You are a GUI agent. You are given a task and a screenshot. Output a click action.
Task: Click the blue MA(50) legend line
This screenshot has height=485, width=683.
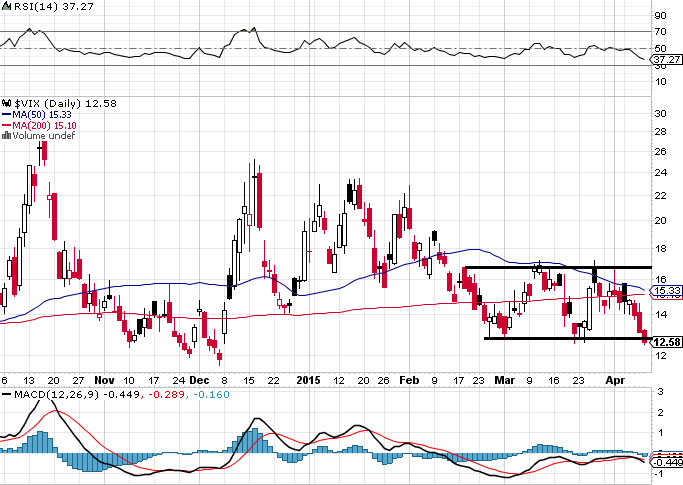(6, 115)
